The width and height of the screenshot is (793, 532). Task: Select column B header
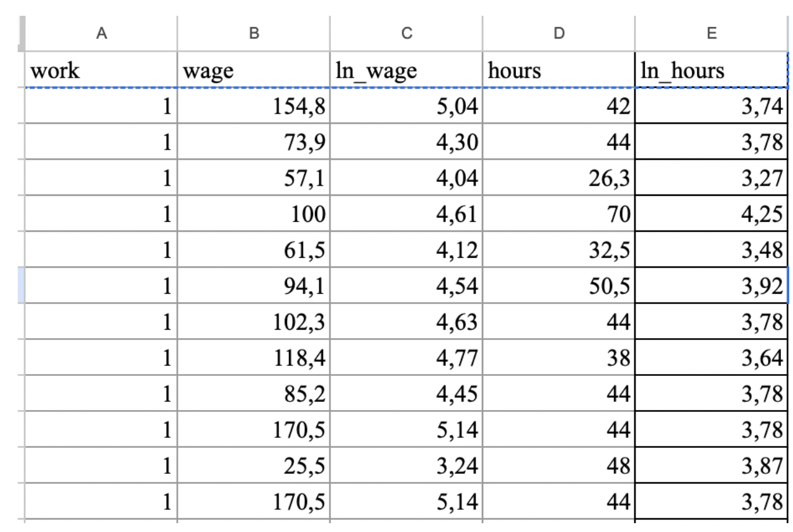254,34
